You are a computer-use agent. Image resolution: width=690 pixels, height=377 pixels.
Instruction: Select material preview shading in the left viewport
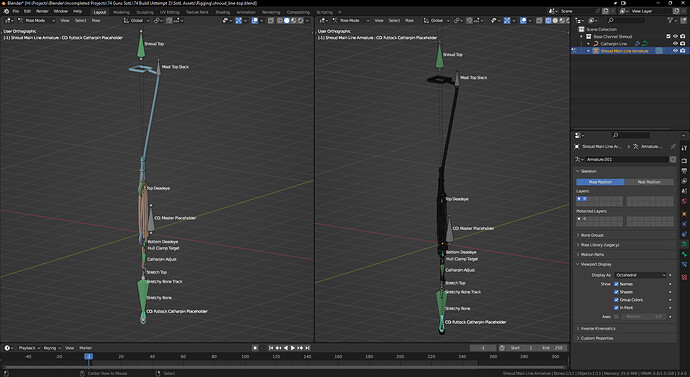pos(294,20)
